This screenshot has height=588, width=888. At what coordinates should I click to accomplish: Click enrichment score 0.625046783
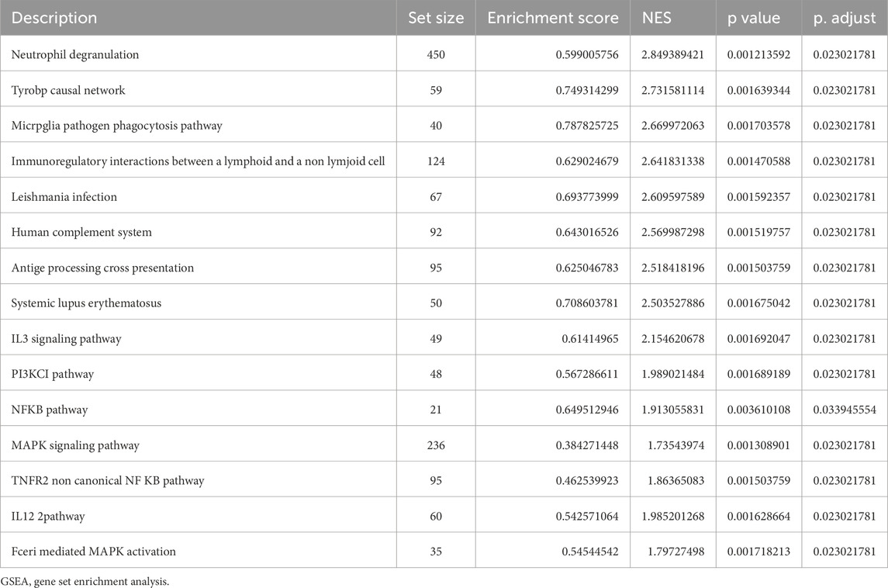(587, 268)
